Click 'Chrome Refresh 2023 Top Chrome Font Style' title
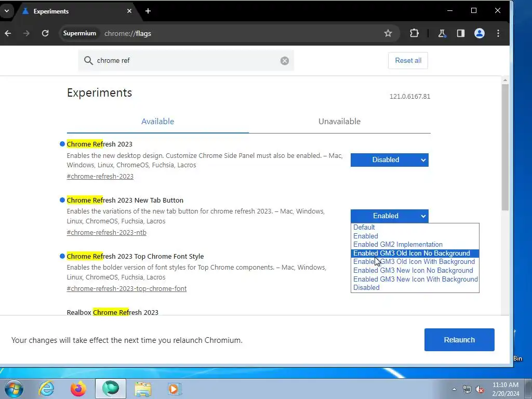The width and height of the screenshot is (532, 399). pyautogui.click(x=135, y=257)
